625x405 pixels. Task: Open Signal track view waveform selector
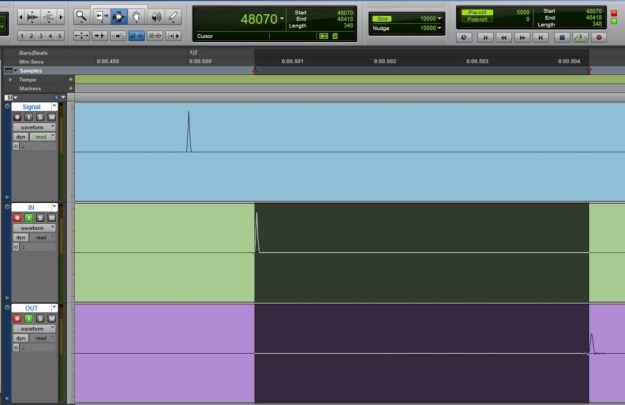(x=34, y=127)
